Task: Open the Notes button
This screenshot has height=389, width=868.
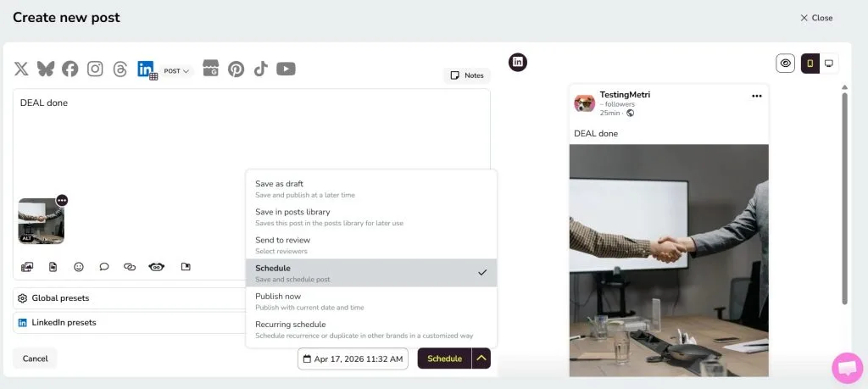Action: 467,75
